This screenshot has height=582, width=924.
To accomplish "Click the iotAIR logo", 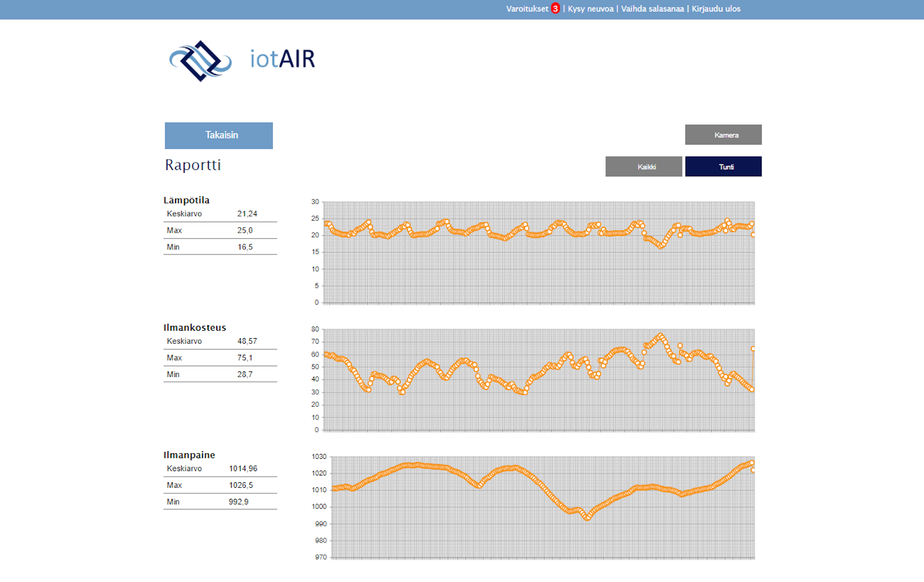I will (x=242, y=60).
